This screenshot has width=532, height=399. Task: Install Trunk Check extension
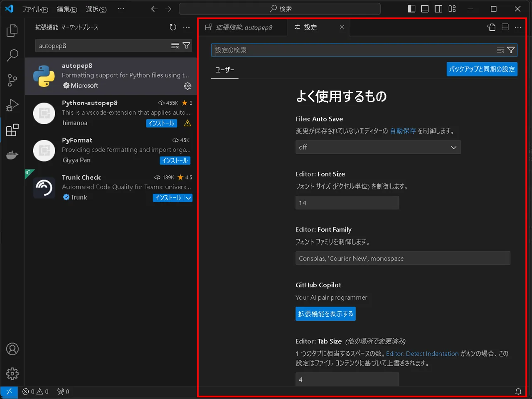pyautogui.click(x=168, y=198)
